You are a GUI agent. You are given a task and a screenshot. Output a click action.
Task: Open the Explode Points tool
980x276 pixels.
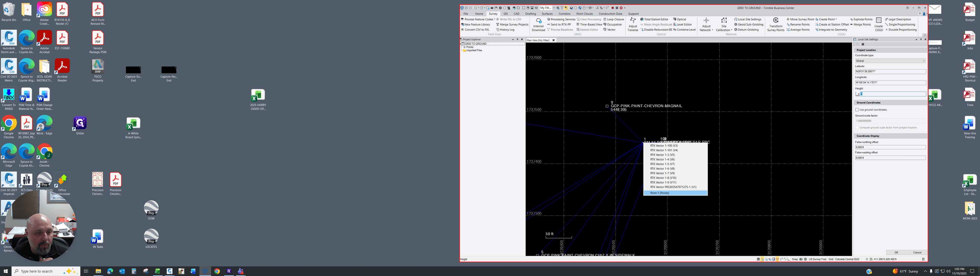[861, 19]
